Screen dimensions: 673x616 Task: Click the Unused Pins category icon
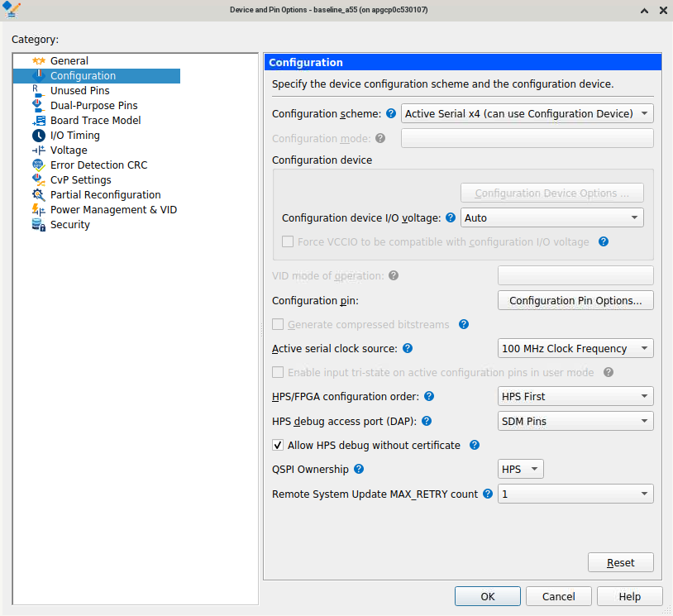(39, 91)
